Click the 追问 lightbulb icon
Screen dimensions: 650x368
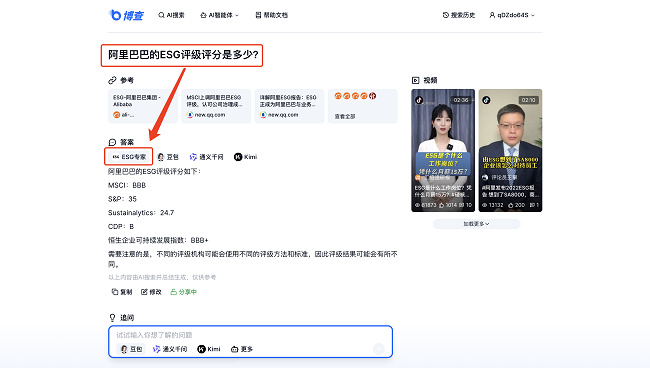coord(112,317)
